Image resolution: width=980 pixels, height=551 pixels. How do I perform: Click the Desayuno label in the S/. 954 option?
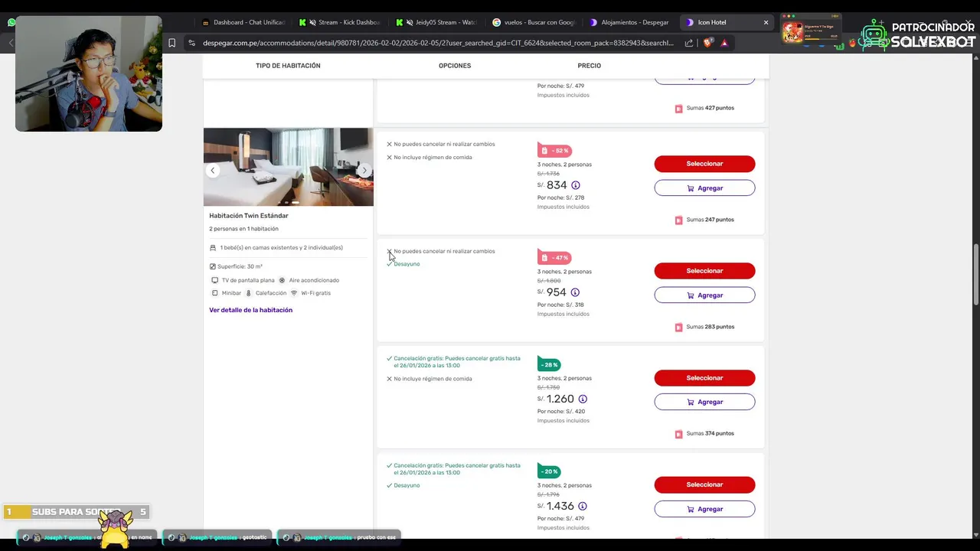[407, 264]
